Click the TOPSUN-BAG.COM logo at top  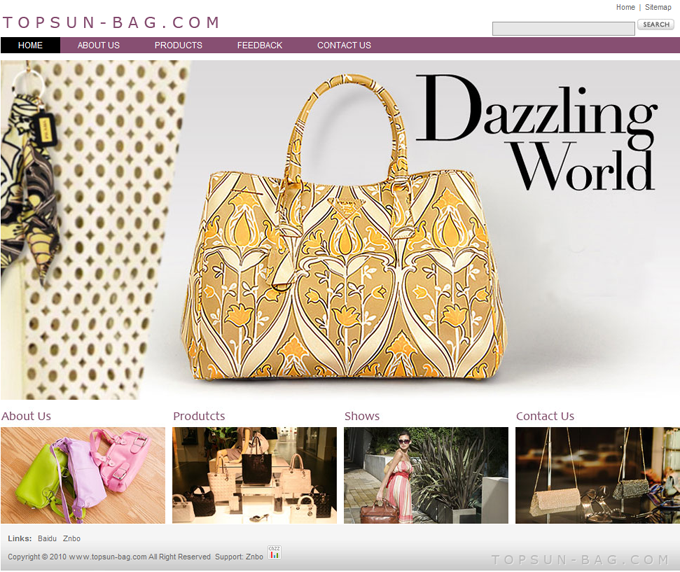[111, 22]
